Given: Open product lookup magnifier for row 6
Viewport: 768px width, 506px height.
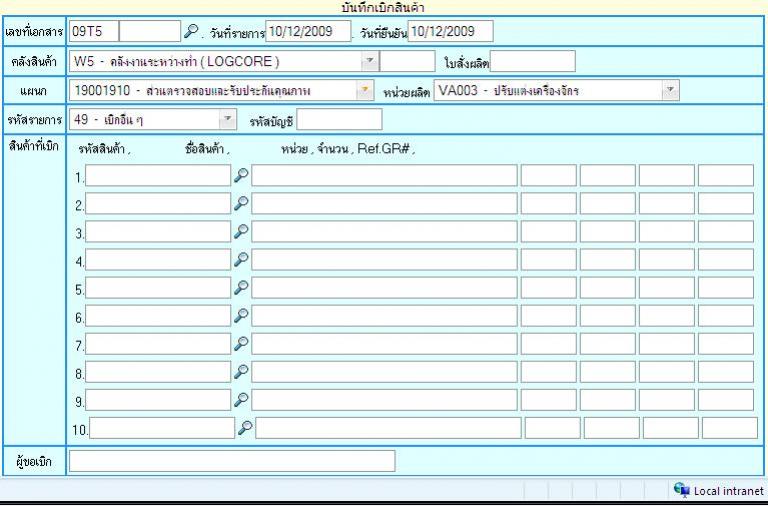Looking at the screenshot, I should tap(241, 316).
